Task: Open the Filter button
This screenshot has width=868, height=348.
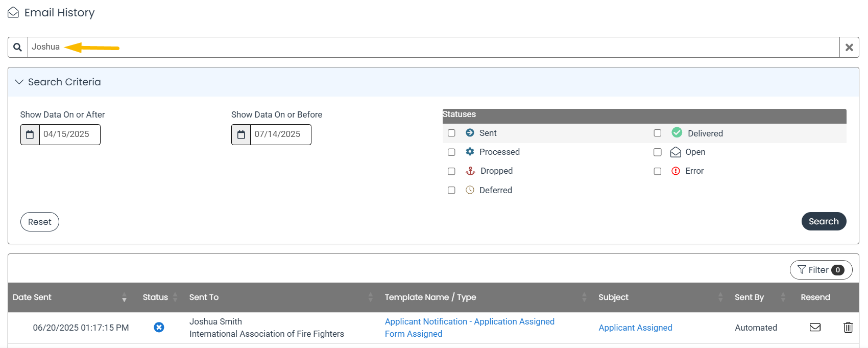Action: (821, 270)
